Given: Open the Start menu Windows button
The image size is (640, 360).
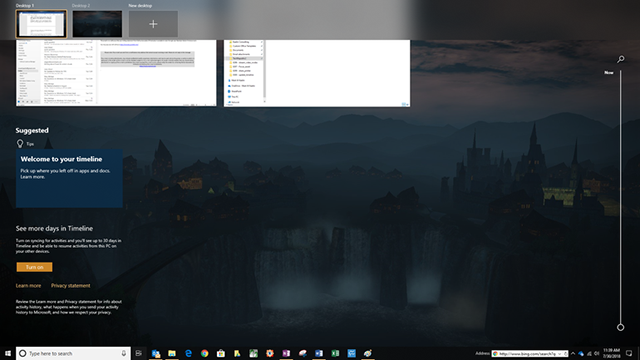Looking at the screenshot, I should pos(8,353).
